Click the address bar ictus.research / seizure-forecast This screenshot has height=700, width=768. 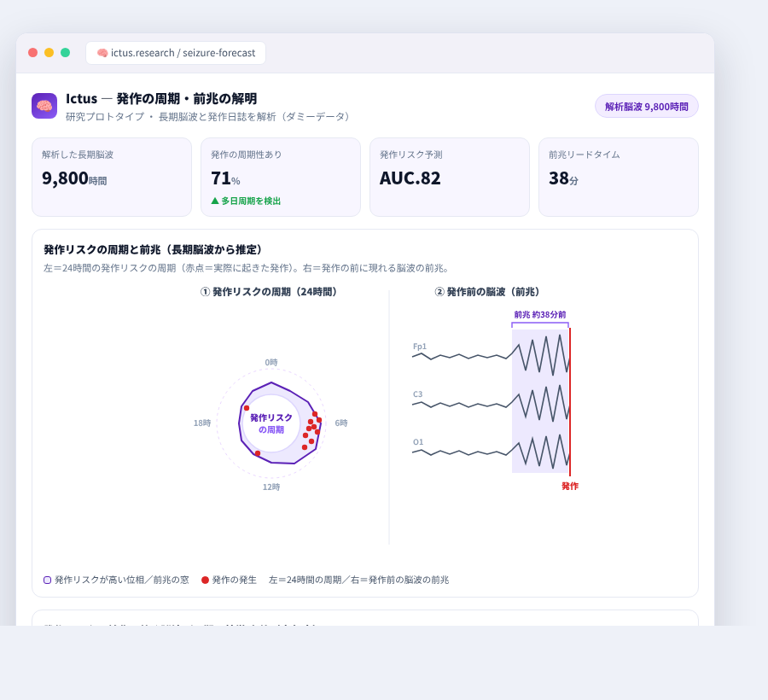coord(176,53)
